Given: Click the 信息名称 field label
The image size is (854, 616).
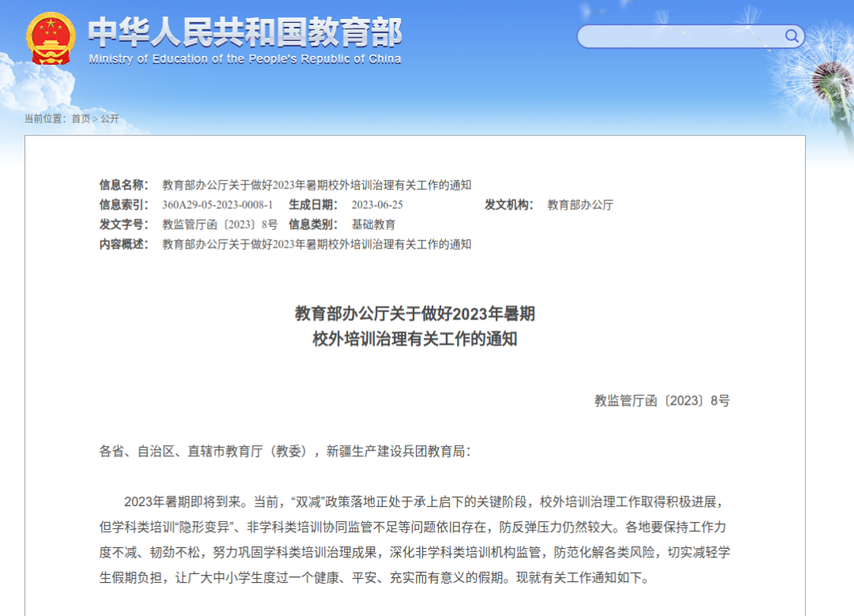Looking at the screenshot, I should 123,185.
